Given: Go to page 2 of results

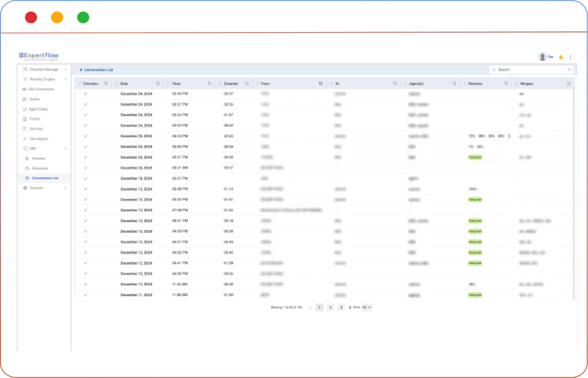Looking at the screenshot, I should 330,307.
